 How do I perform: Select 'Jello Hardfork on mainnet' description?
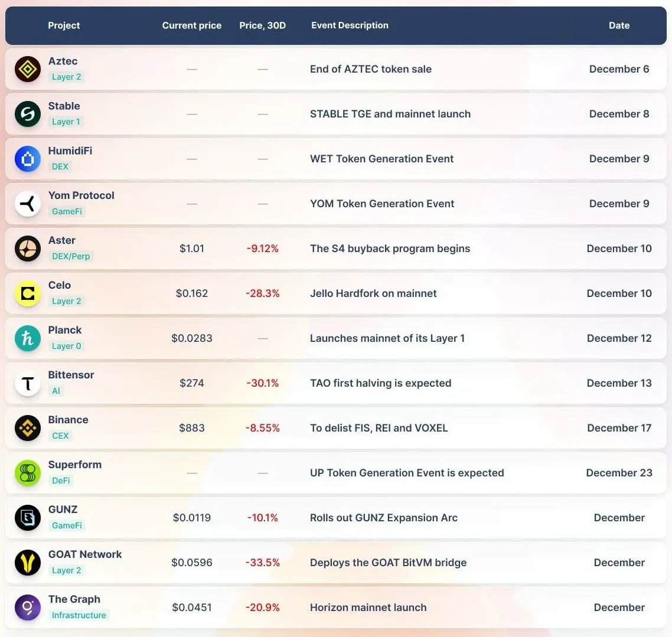coord(373,293)
